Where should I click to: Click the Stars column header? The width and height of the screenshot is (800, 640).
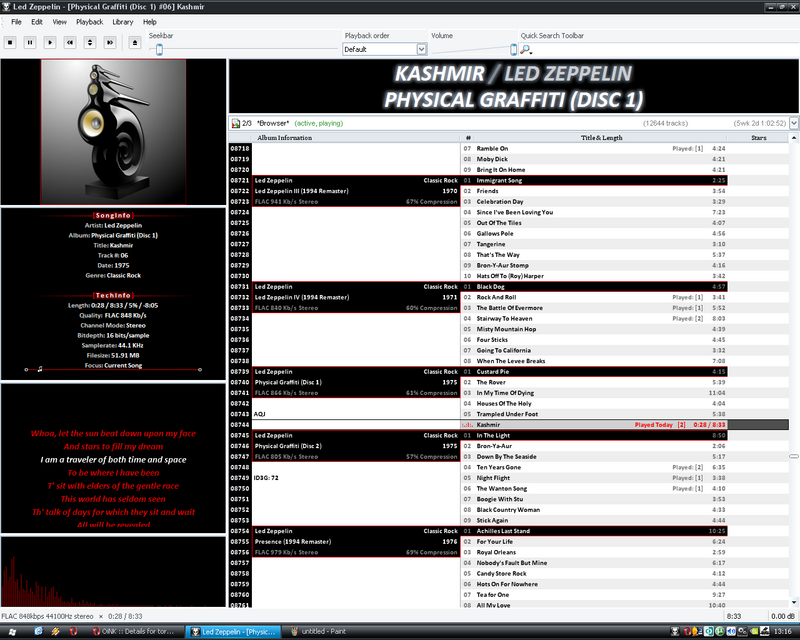pyautogui.click(x=758, y=138)
